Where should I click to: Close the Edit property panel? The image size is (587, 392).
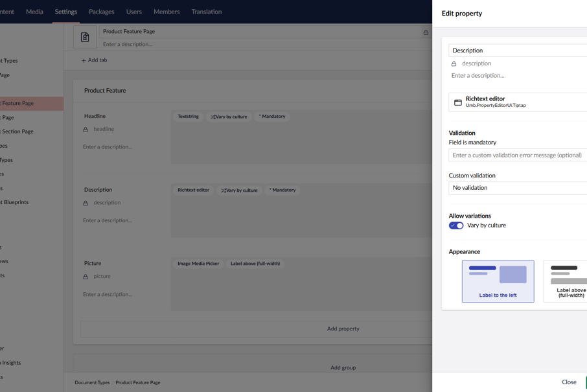click(x=569, y=382)
